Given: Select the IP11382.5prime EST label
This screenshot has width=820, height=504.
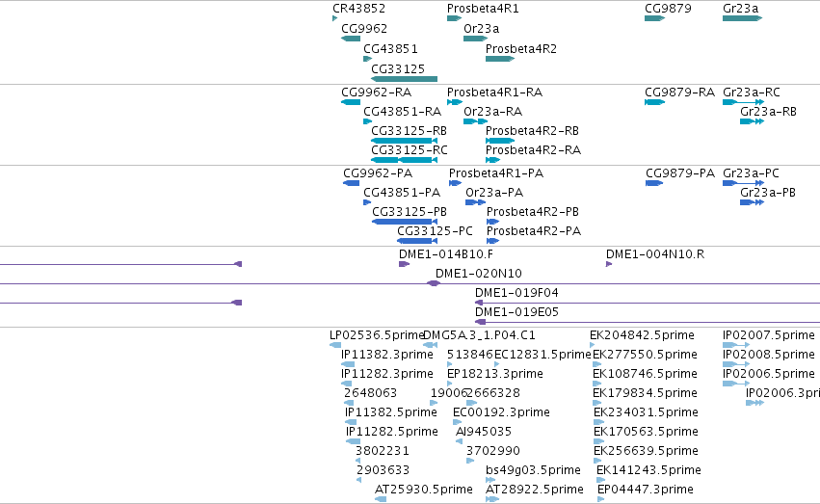Looking at the screenshot, I should pyautogui.click(x=390, y=413).
